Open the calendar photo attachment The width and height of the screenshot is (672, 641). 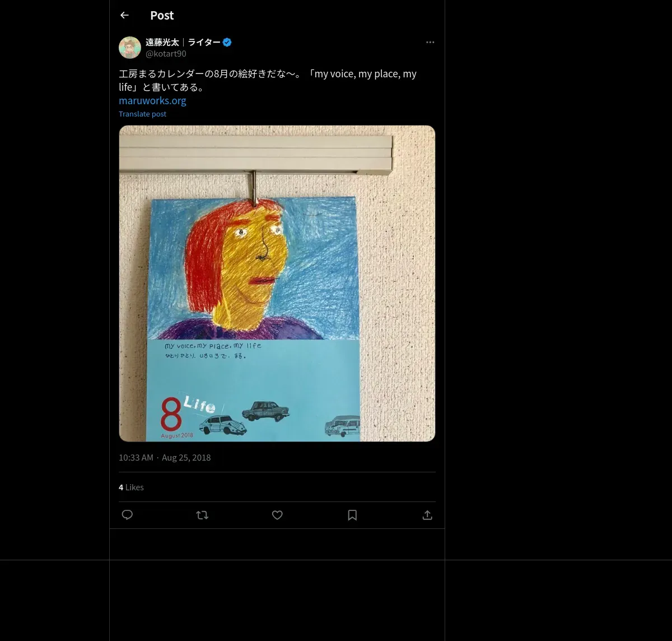pyautogui.click(x=277, y=284)
